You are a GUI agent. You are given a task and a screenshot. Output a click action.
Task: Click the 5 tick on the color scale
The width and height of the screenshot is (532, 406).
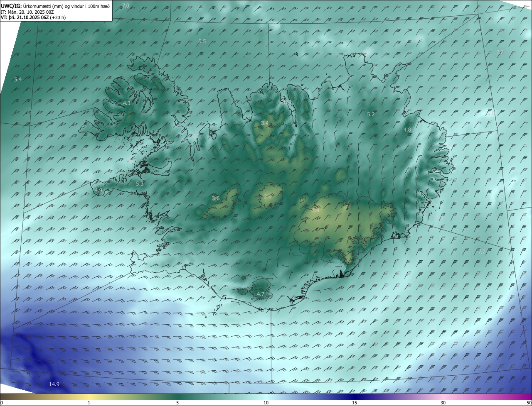tap(177, 403)
